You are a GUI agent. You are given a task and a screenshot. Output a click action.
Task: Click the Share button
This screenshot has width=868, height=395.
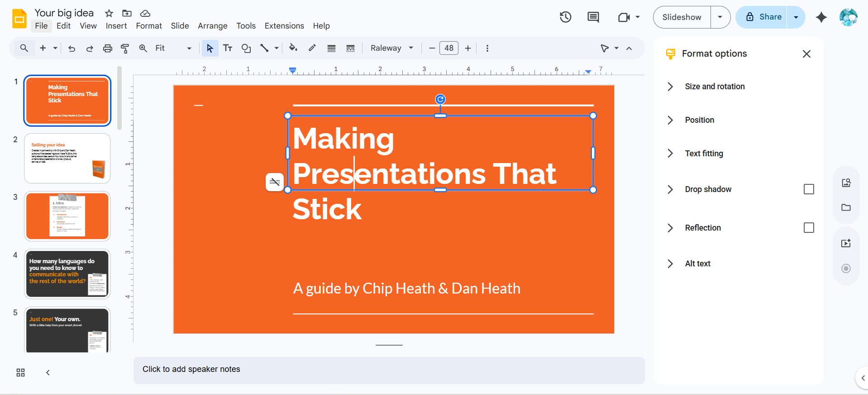point(763,17)
